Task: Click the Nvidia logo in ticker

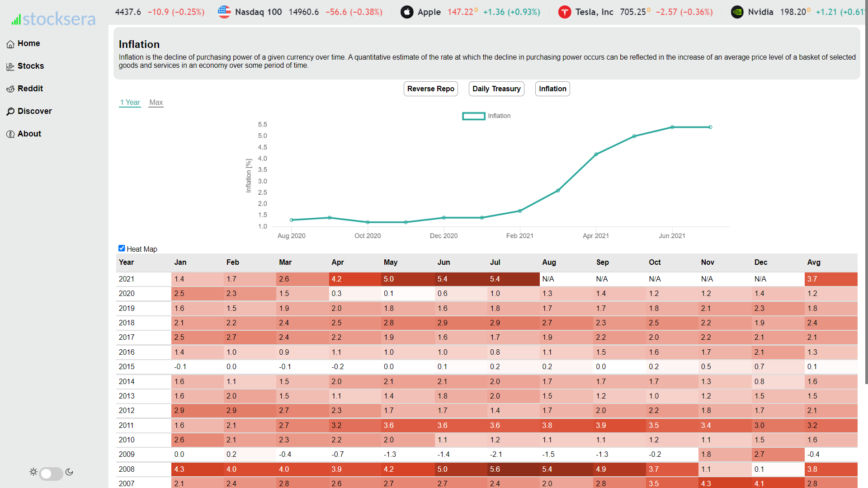Action: (737, 12)
